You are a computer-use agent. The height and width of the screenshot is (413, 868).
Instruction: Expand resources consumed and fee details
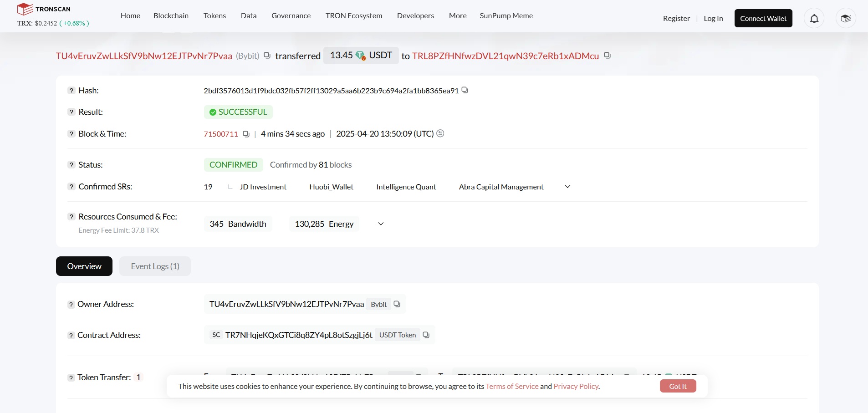381,224
